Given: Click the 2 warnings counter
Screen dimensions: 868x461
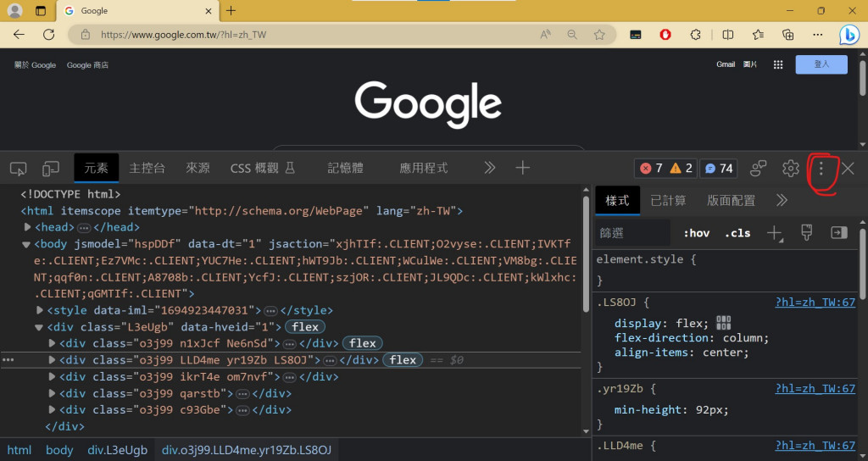Looking at the screenshot, I should 682,169.
